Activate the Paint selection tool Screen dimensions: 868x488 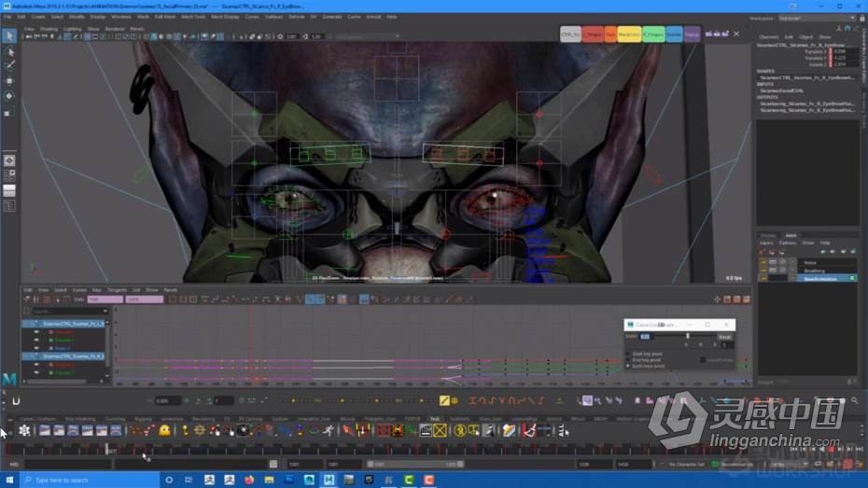(9, 65)
